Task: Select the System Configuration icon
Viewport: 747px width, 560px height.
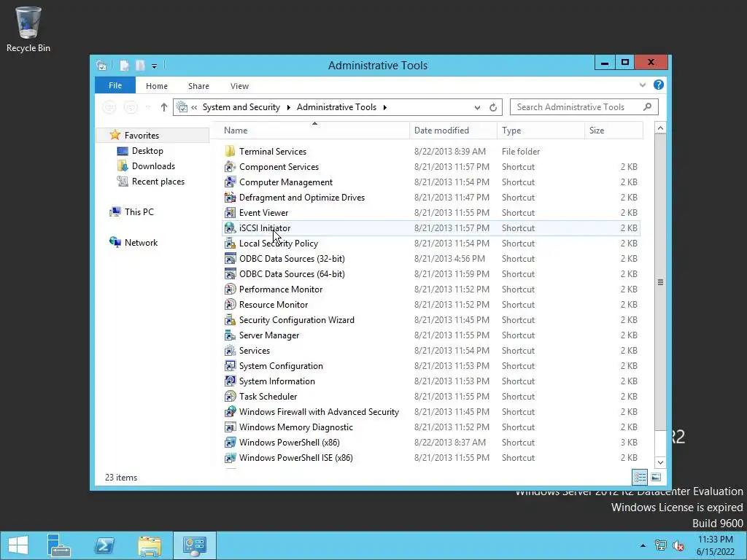Action: tap(230, 366)
